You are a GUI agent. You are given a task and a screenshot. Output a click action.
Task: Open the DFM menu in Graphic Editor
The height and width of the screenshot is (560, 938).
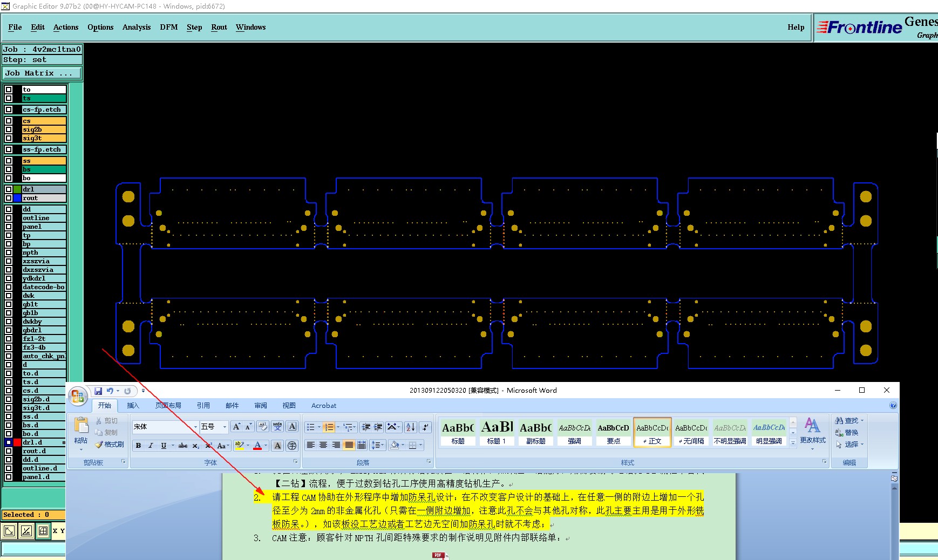[x=169, y=27]
